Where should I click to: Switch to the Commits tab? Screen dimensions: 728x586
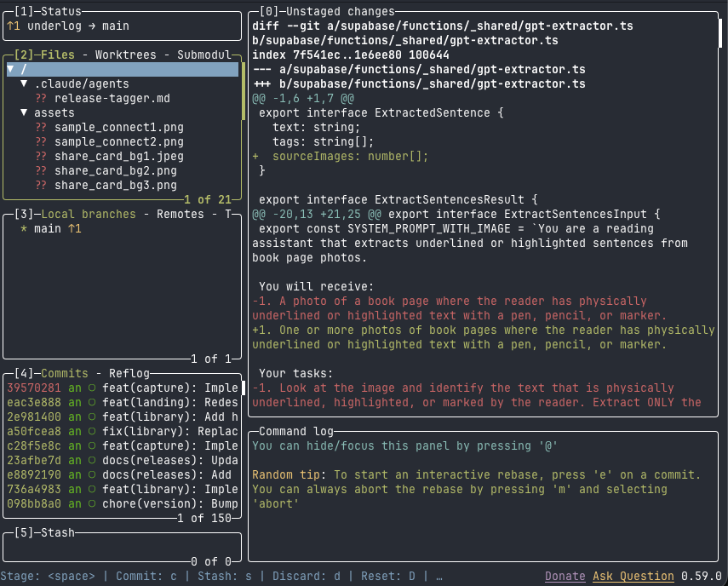point(65,373)
